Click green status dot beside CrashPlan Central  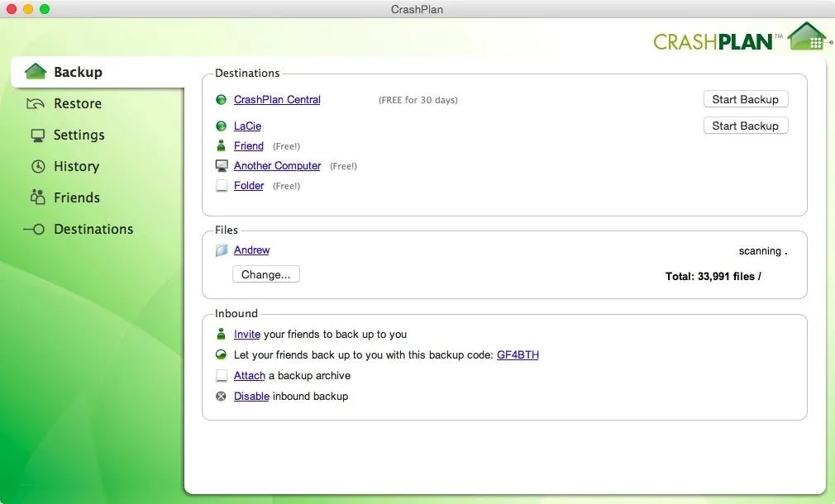tap(221, 99)
